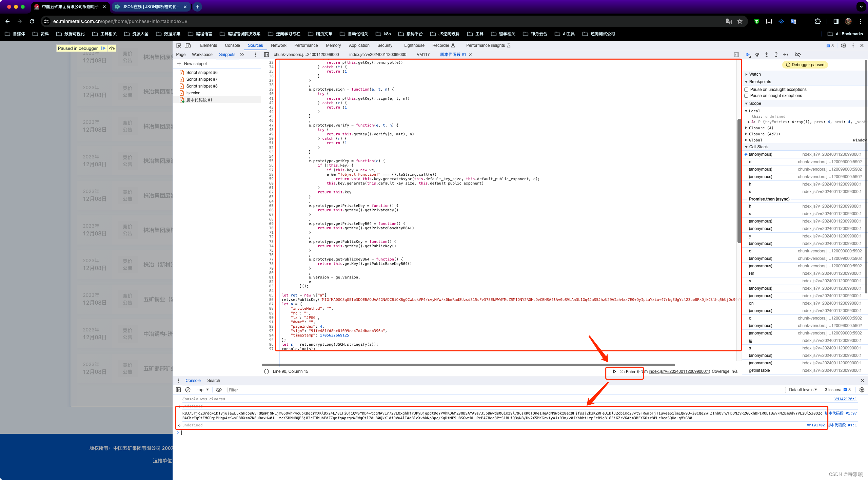This screenshot has width=868, height=480.
Task: Resume script execution in debugger toolbar
Action: tap(748, 55)
